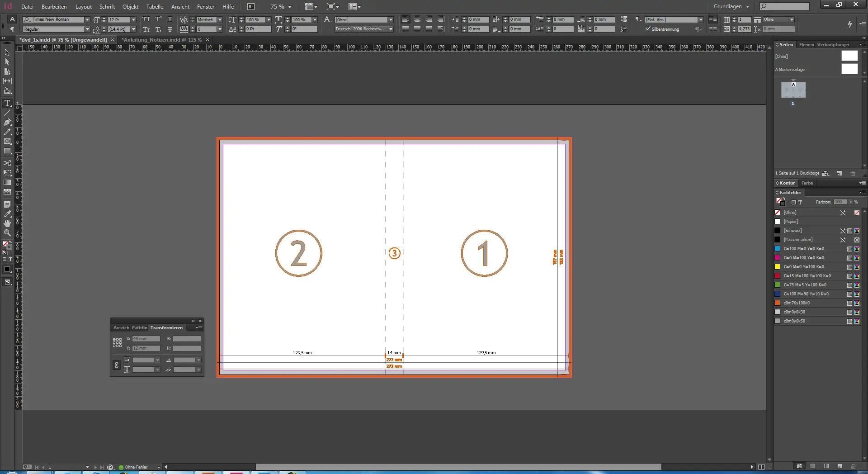Activate the Hand tool
The height and width of the screenshot is (474, 868).
[x=7, y=223]
